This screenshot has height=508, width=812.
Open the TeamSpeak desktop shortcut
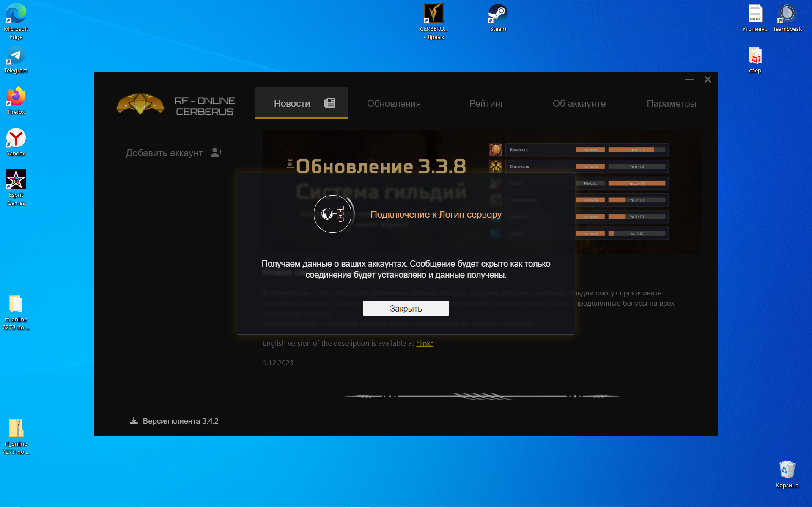(787, 18)
